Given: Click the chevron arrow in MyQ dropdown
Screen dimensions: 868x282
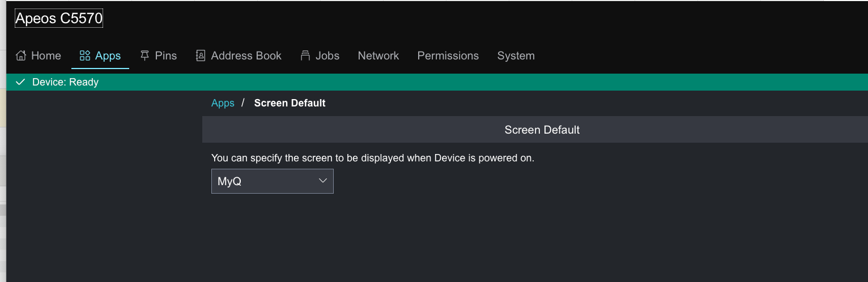Looking at the screenshot, I should pos(323,181).
